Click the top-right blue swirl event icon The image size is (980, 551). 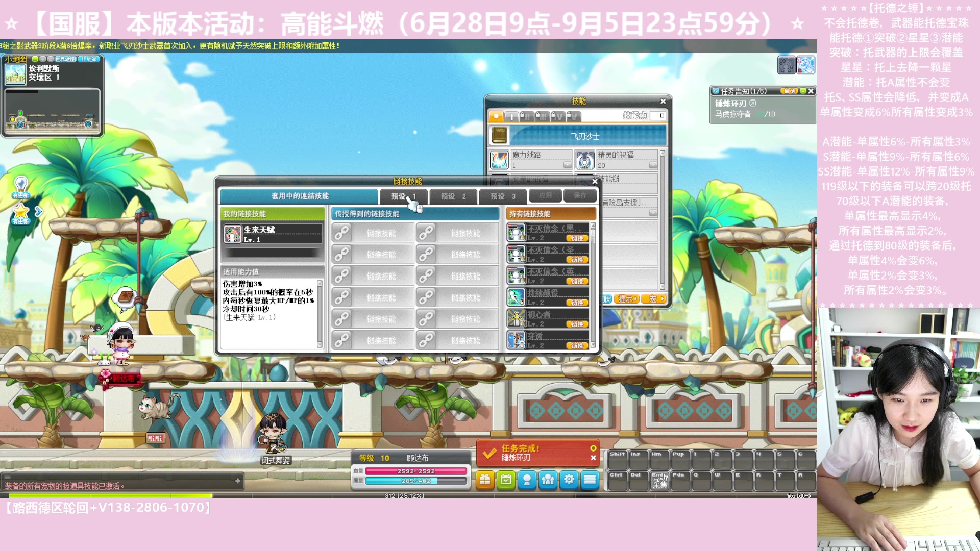coord(805,65)
